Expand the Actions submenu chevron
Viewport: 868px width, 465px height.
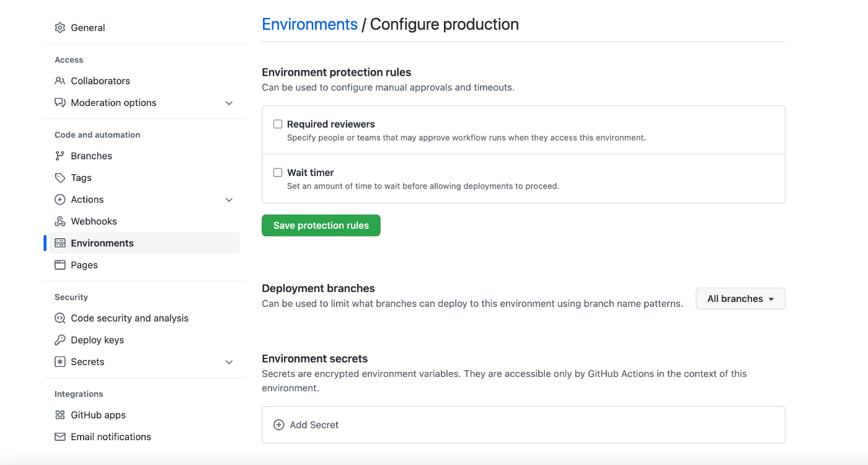pyautogui.click(x=229, y=200)
